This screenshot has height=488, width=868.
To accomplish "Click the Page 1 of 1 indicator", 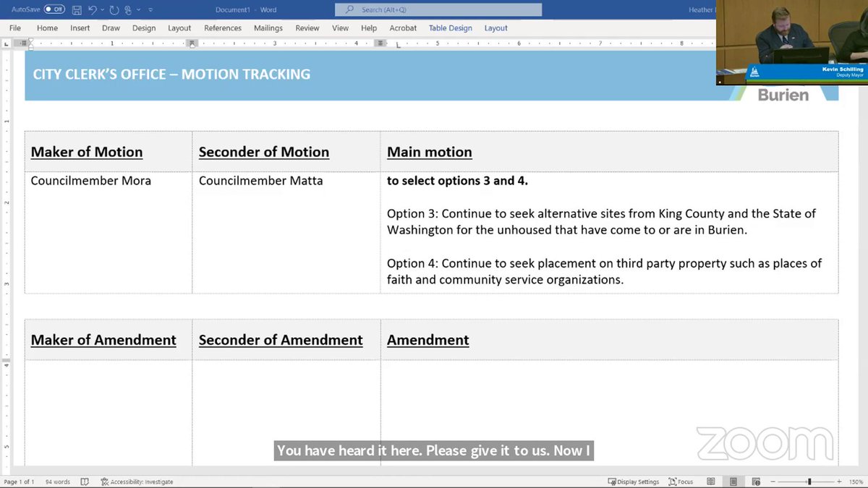I will (x=20, y=481).
